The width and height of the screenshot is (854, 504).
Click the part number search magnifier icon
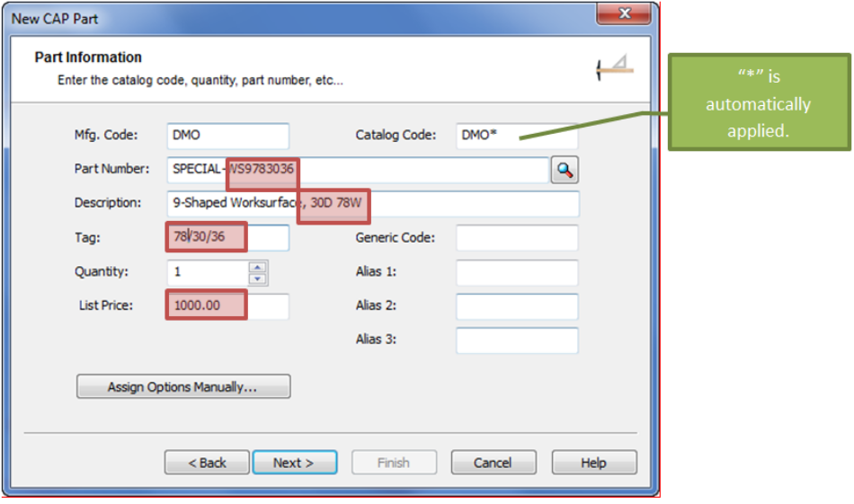pos(565,171)
